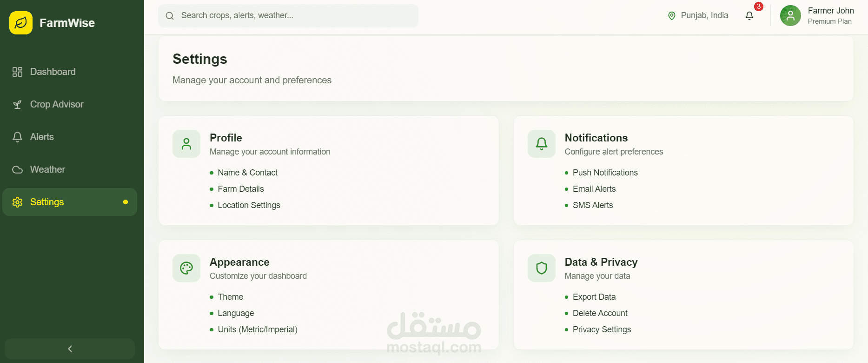
Task: Click the FarmWise leaf logo icon
Action: coord(21,23)
